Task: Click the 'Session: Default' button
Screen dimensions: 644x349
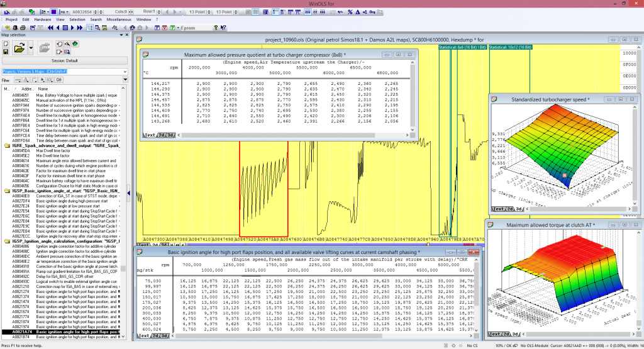Action: pyautogui.click(x=64, y=60)
